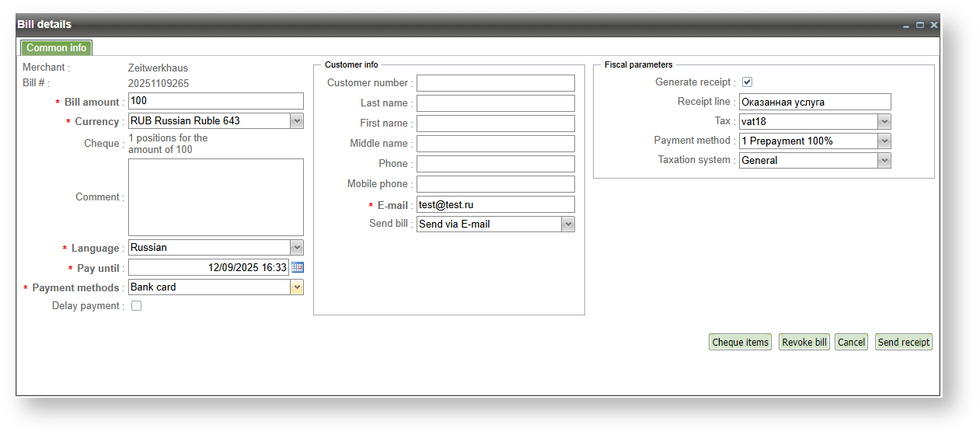Maximize the Bill details window
980x435 pixels.
coord(920,26)
